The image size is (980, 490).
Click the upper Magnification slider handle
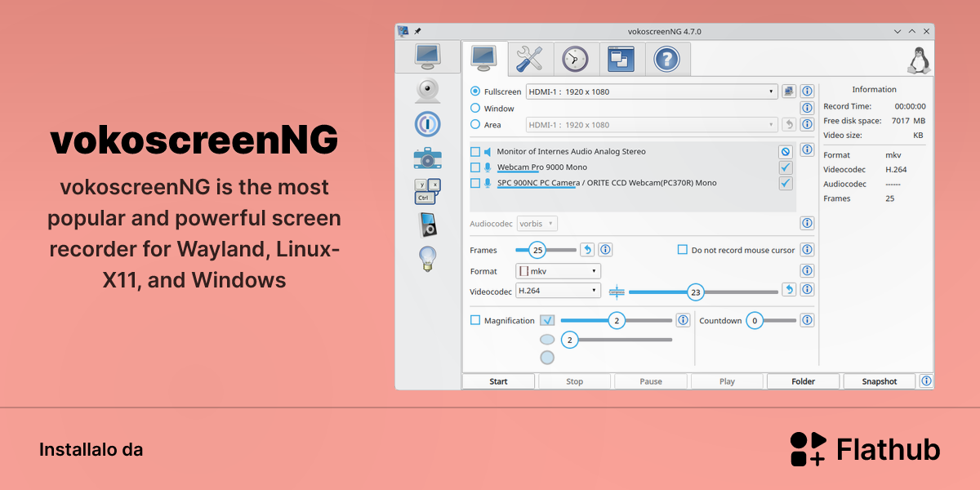617,321
